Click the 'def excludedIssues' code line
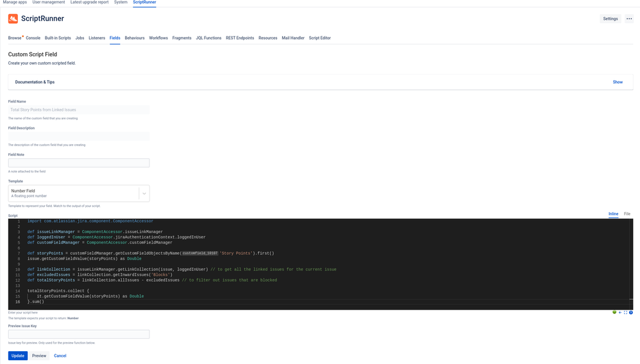The image size is (640, 364). tap(100, 275)
